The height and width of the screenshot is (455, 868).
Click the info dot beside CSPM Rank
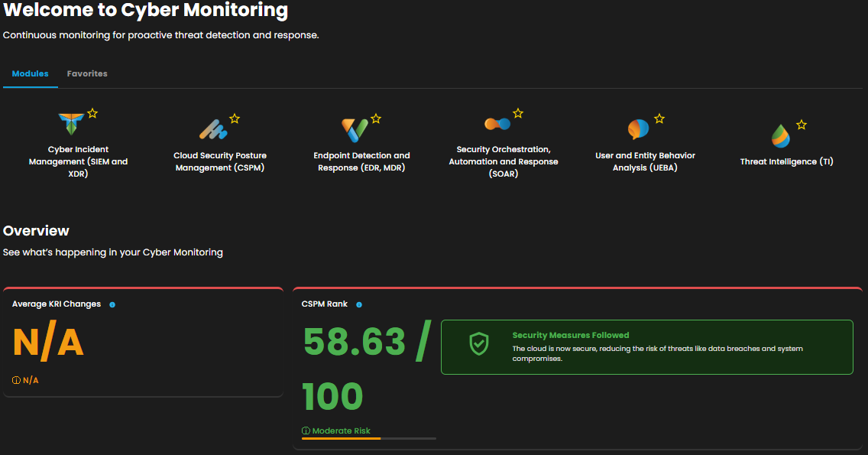[x=359, y=304]
